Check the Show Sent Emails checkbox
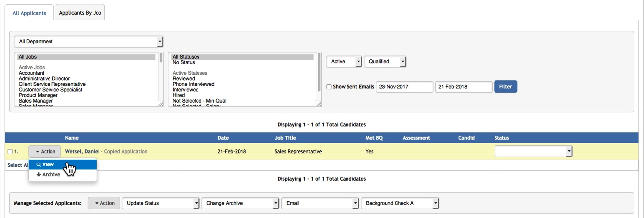 329,87
